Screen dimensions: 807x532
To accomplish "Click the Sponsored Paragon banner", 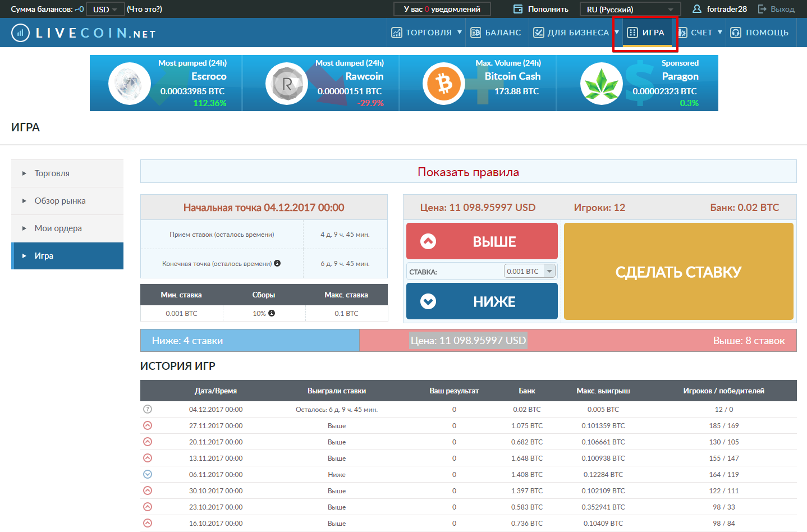I will pos(638,83).
